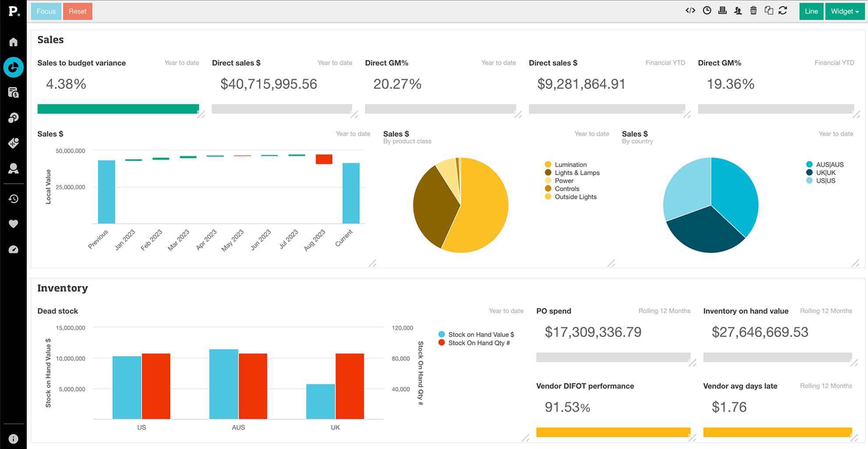Click the Line button in the toolbar

tap(811, 11)
